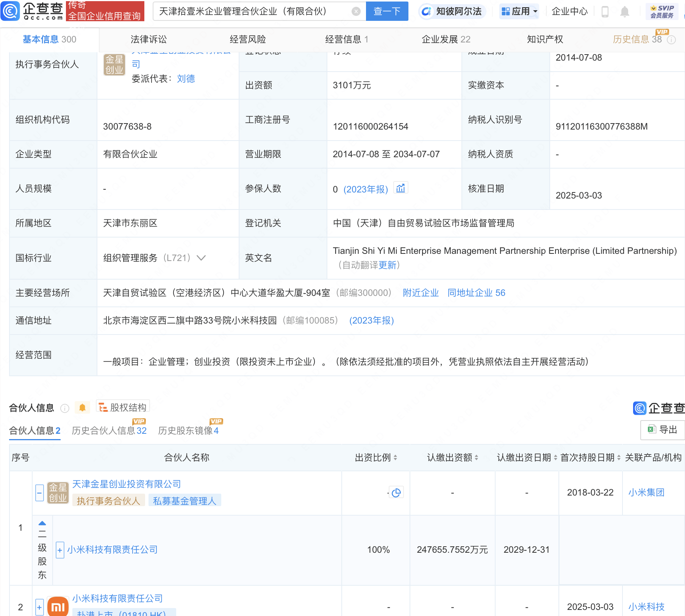Open representative 刘德 link
685x616 pixels.
[x=186, y=78]
